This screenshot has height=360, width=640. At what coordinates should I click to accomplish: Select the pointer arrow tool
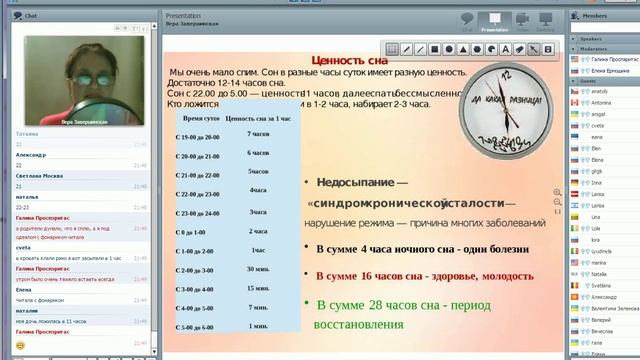(534, 49)
